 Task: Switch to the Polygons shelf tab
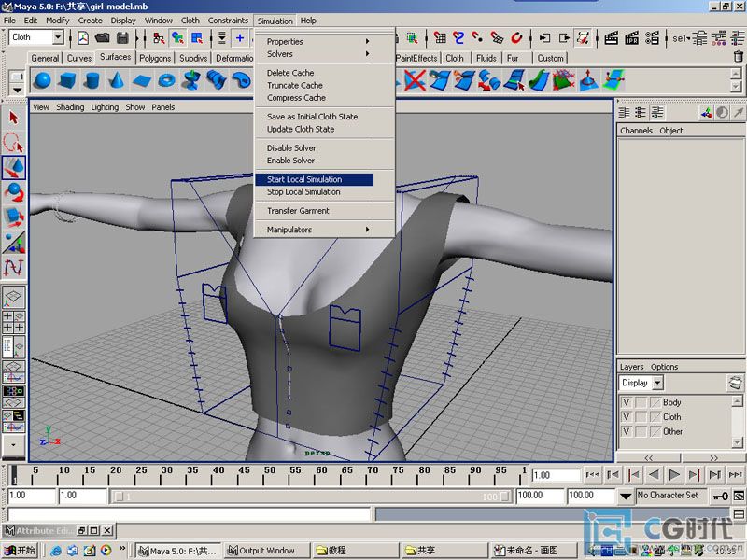155,58
